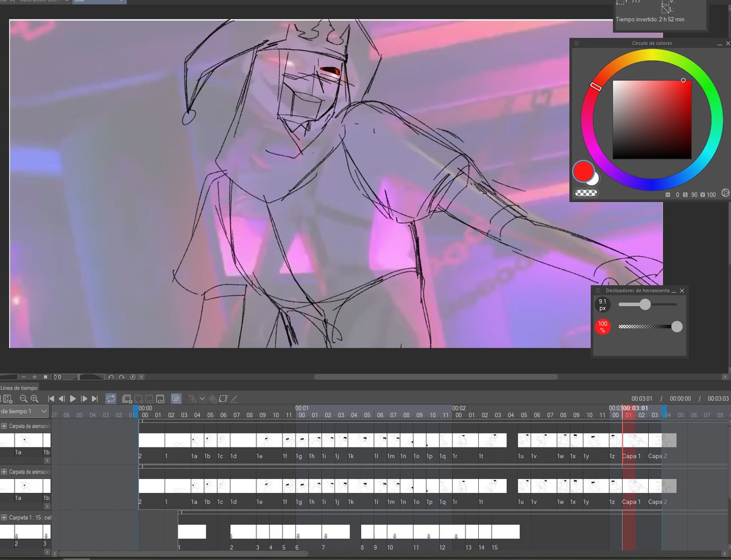Click arrow under second animation folder thumbnails
The image size is (731, 560).
(x=48, y=506)
